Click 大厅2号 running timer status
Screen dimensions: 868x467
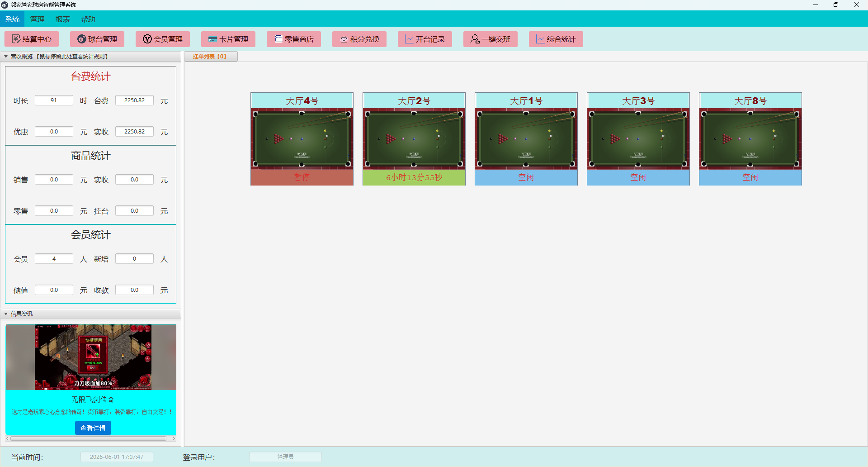(x=414, y=177)
